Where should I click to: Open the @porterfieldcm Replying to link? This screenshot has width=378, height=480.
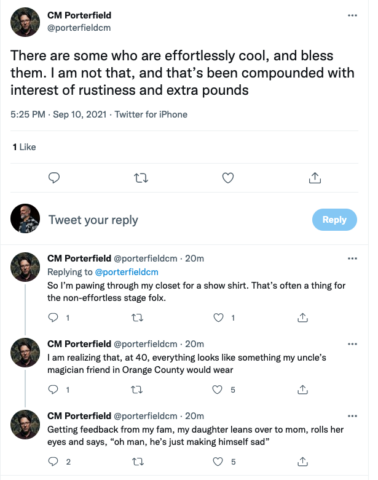(127, 272)
